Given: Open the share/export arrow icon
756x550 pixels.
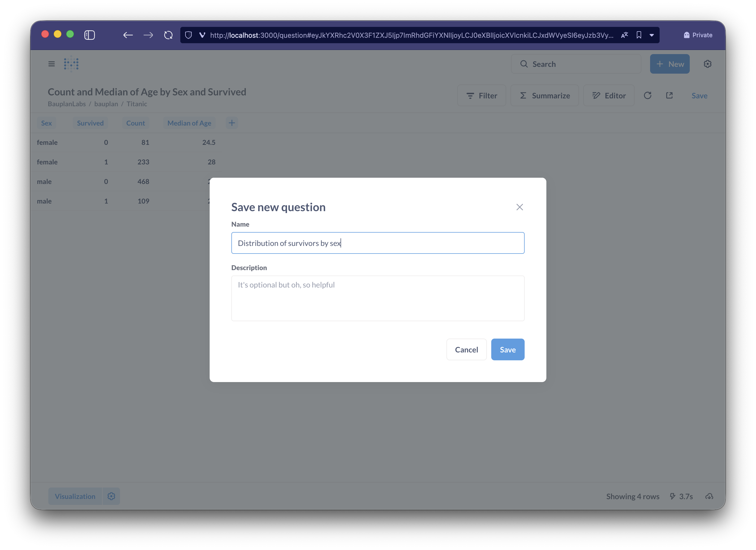Looking at the screenshot, I should [x=669, y=96].
